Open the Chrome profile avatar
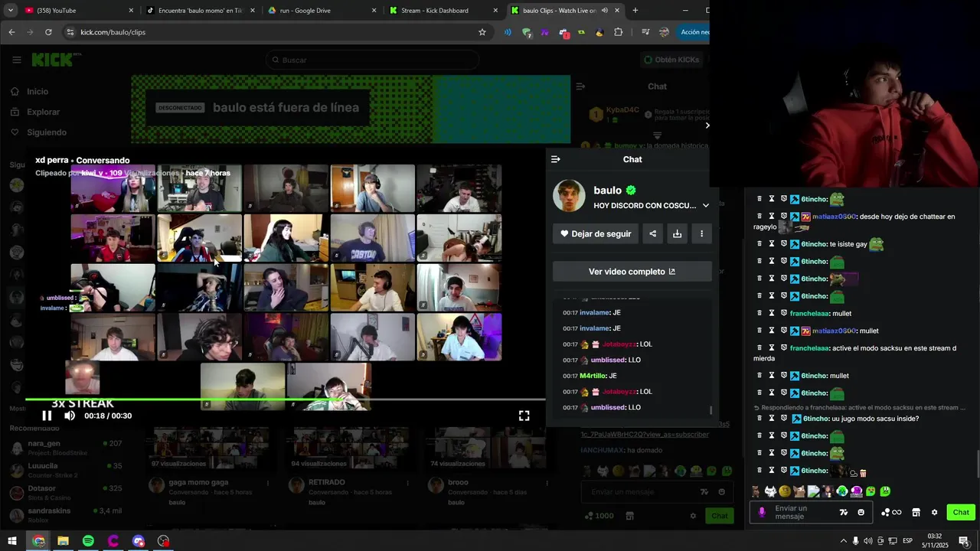This screenshot has width=980, height=551. click(x=664, y=32)
